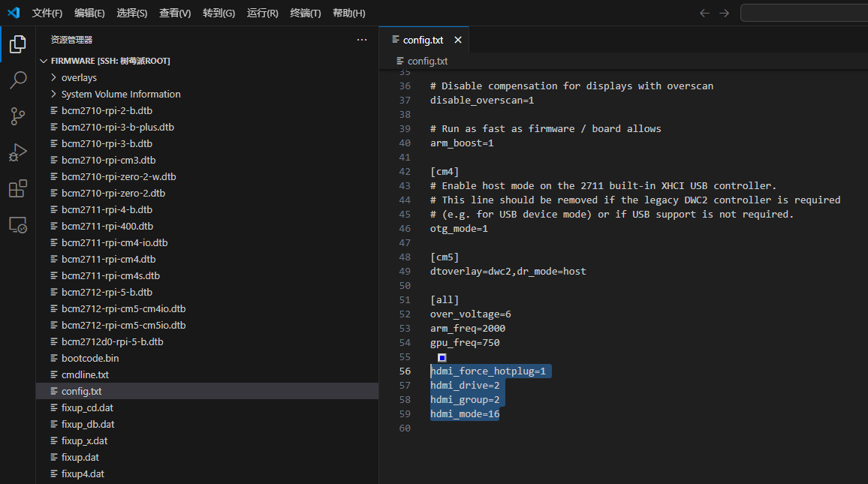Open the Explorer view in activity bar
The height and width of the screenshot is (484, 868).
click(18, 45)
